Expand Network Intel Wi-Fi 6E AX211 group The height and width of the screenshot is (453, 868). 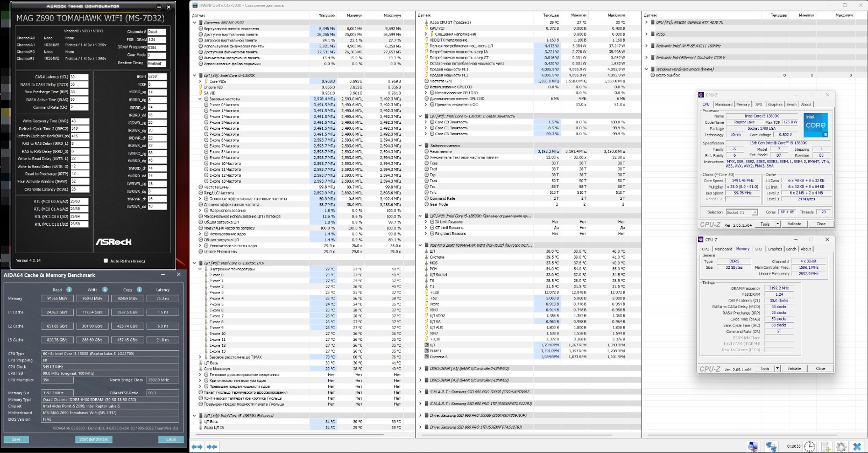coord(646,46)
